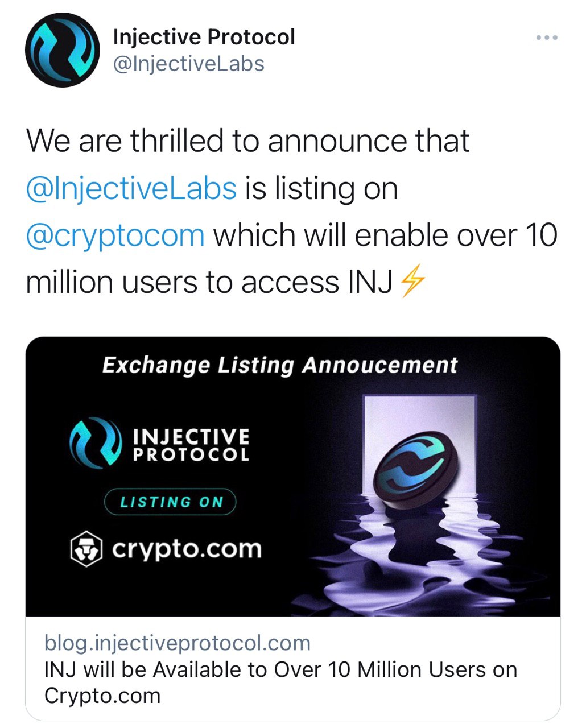This screenshot has width=586, height=728.
Task: Click the 'LISTING ON' pill badge
Action: pyautogui.click(x=170, y=502)
